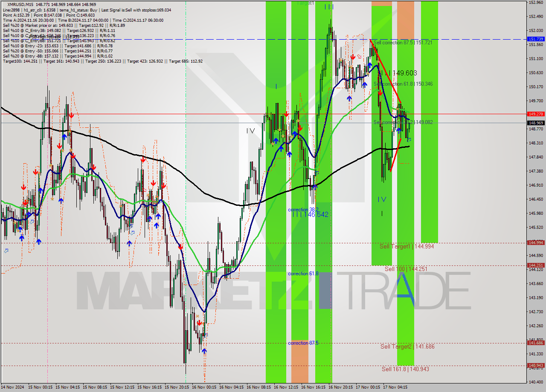Click the blue 151.739 price tag
Viewport: 546px width, 392px height.
(x=536, y=39)
